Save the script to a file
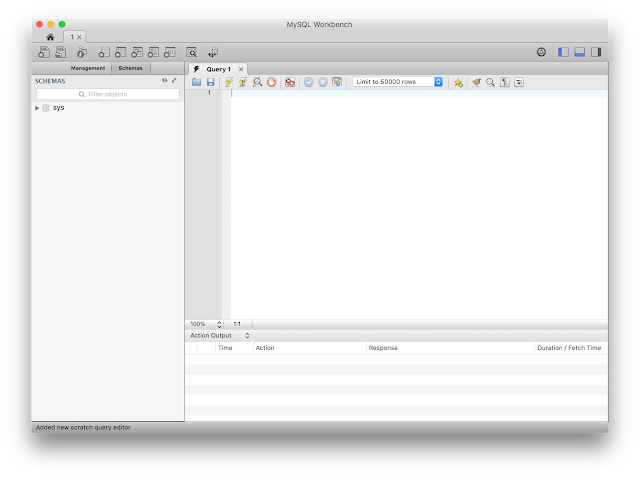Image resolution: width=640 pixels, height=478 pixels. (x=211, y=82)
